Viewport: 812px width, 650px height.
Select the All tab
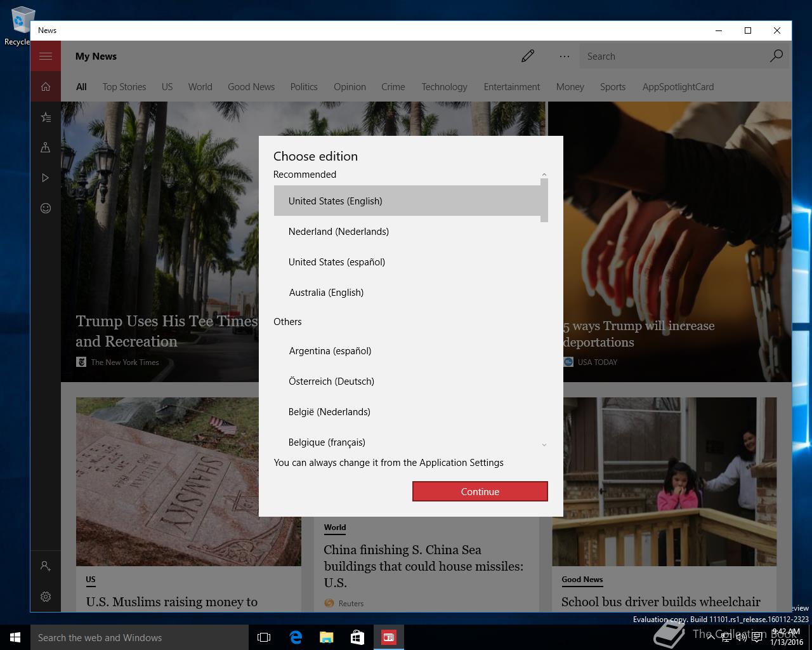(81, 87)
